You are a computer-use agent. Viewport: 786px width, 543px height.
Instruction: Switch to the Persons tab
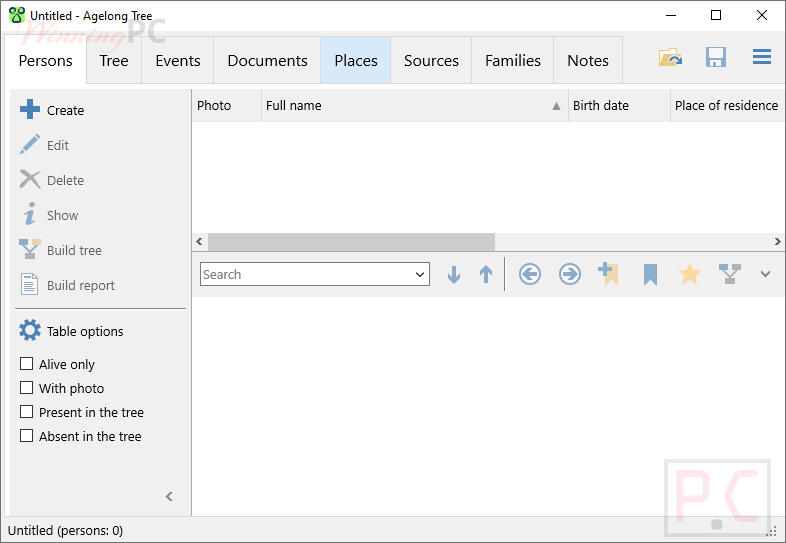46,61
